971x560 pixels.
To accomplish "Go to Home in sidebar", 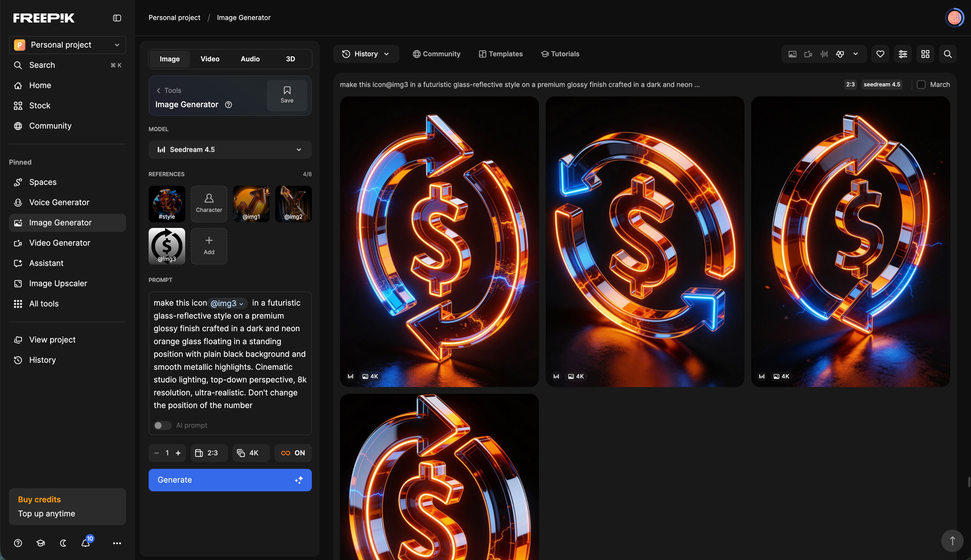I will tap(67, 85).
